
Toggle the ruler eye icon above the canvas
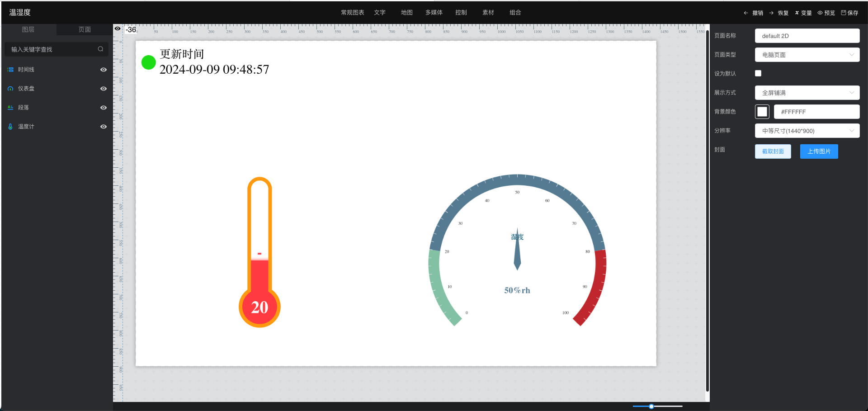118,29
